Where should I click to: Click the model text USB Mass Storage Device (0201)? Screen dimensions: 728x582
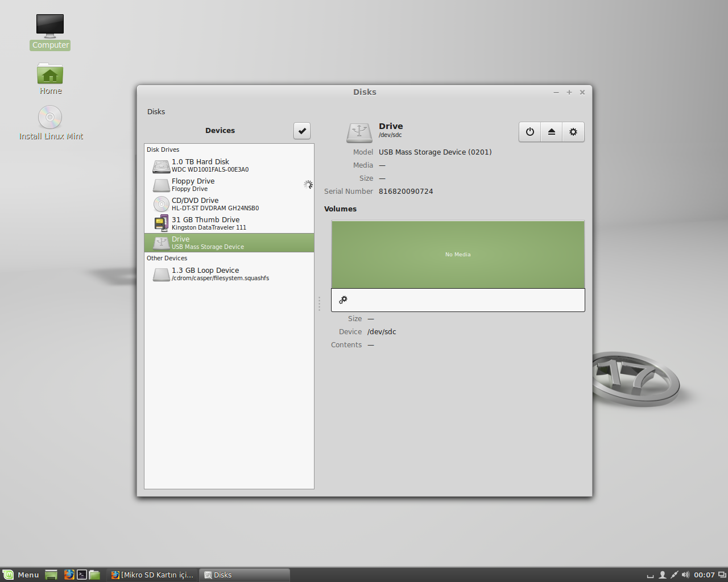tap(435, 152)
